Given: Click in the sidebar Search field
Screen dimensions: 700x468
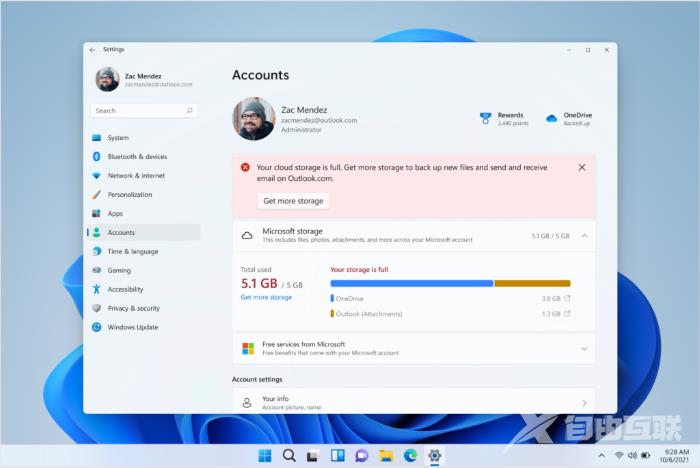Looking at the screenshot, I should tap(144, 110).
